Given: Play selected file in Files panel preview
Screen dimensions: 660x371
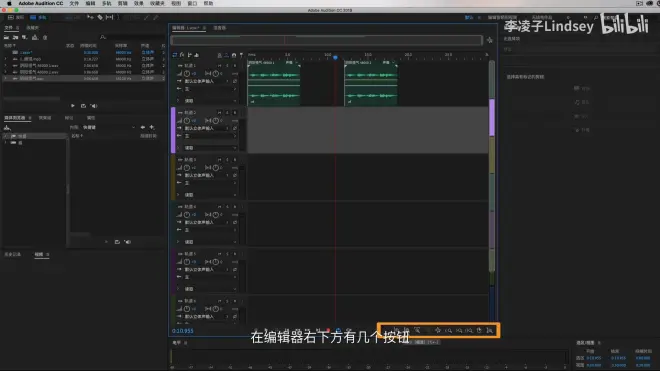Looking at the screenshot, I should pyautogui.click(x=73, y=106).
